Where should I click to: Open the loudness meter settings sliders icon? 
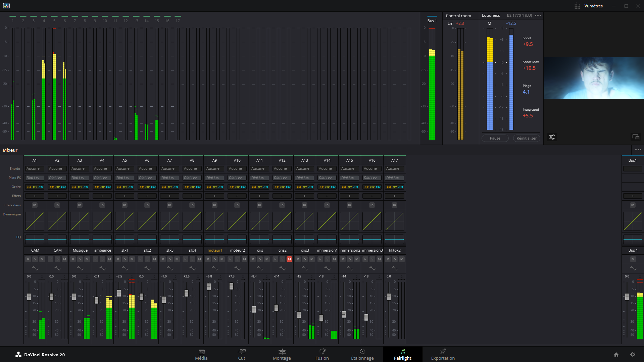(x=552, y=137)
